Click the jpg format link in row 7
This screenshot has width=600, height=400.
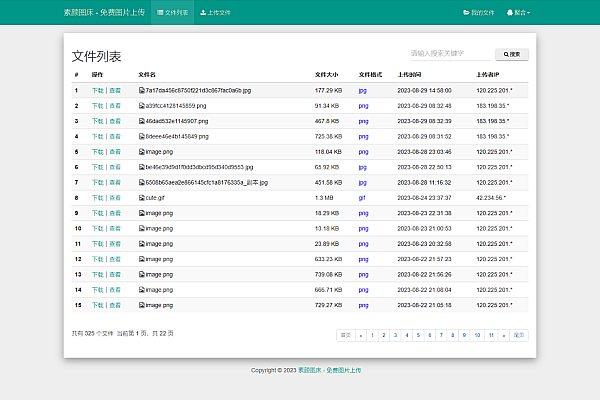(x=362, y=183)
